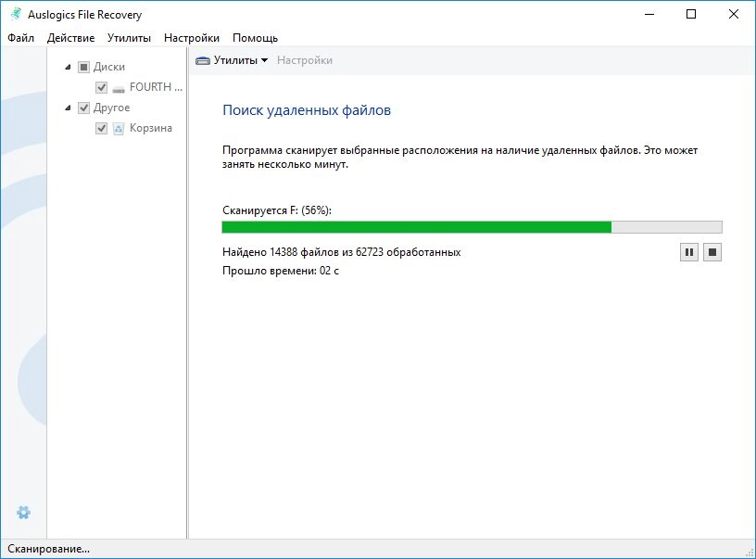
Task: Open the Действие menu
Action: pyautogui.click(x=70, y=38)
